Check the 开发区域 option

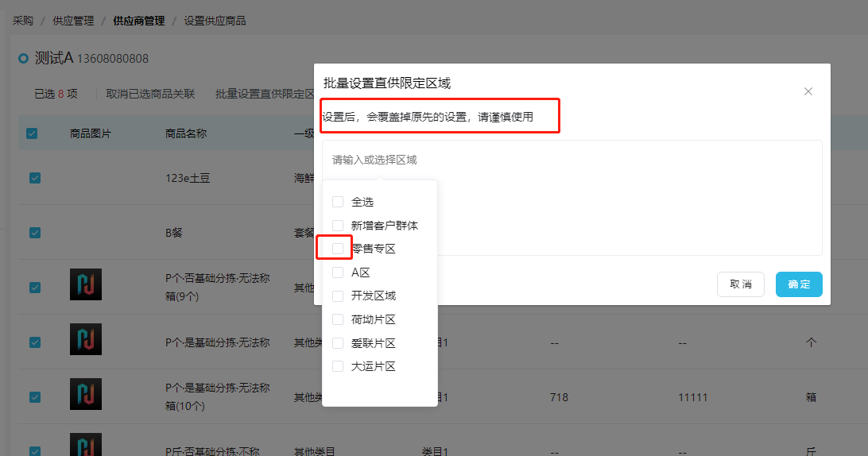tap(338, 296)
